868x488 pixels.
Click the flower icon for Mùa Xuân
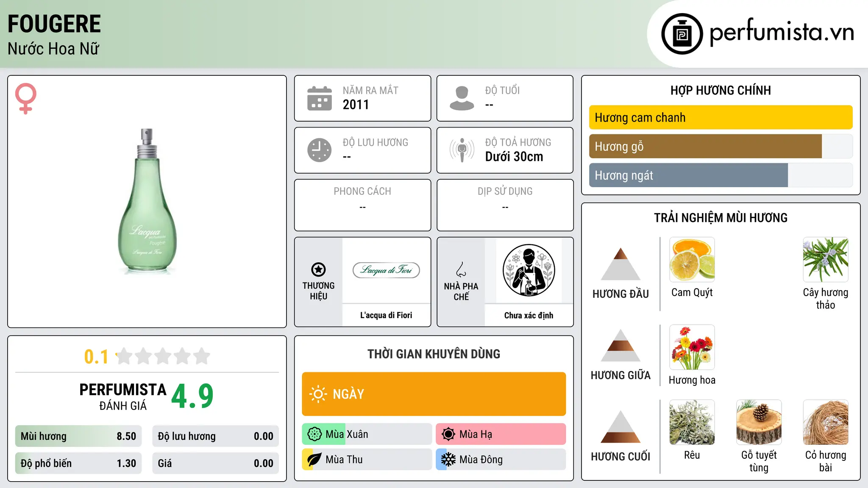click(x=314, y=434)
